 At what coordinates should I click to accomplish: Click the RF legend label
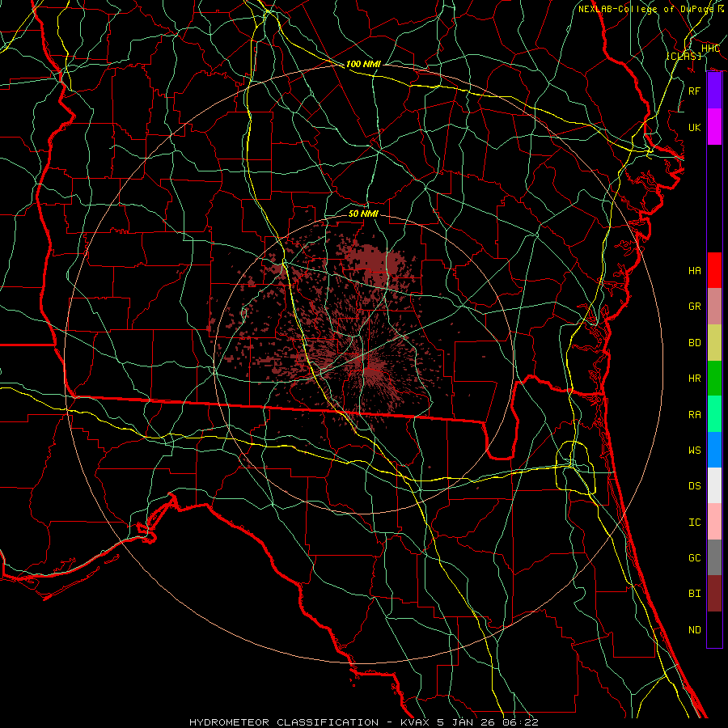pyautogui.click(x=694, y=91)
